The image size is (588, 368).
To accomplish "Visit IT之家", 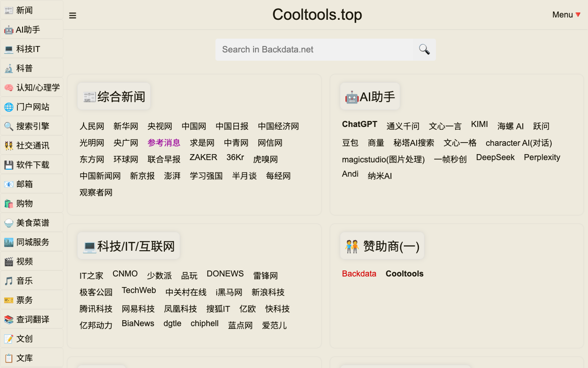I will coord(91,276).
